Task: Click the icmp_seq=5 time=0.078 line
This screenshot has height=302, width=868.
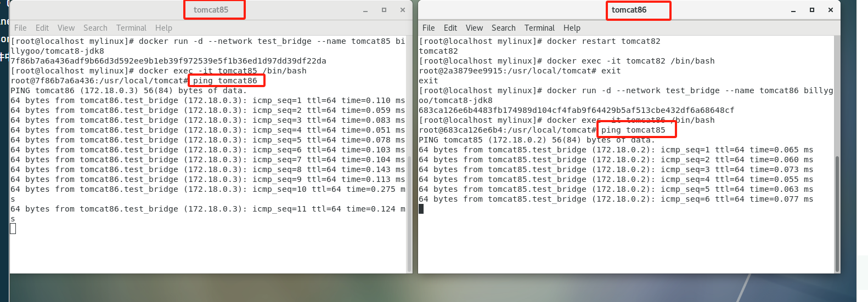Action: click(x=208, y=140)
